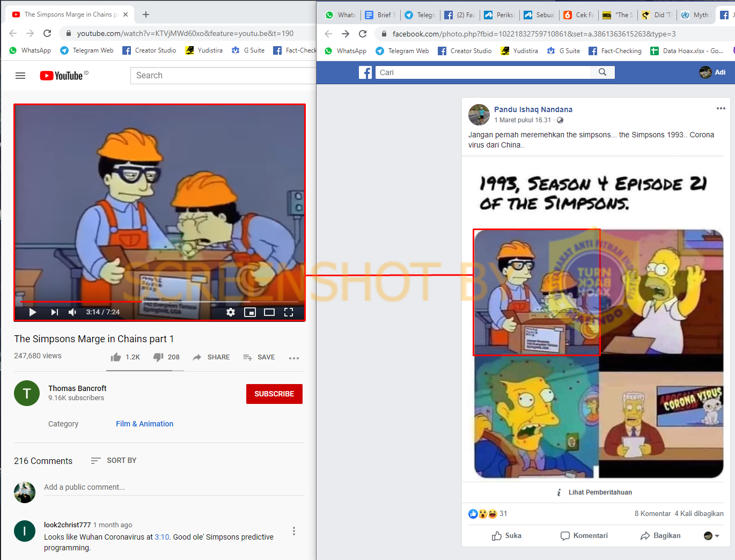This screenshot has height=560, width=735.
Task: Open more actions menu beside SAVE
Action: [x=294, y=358]
